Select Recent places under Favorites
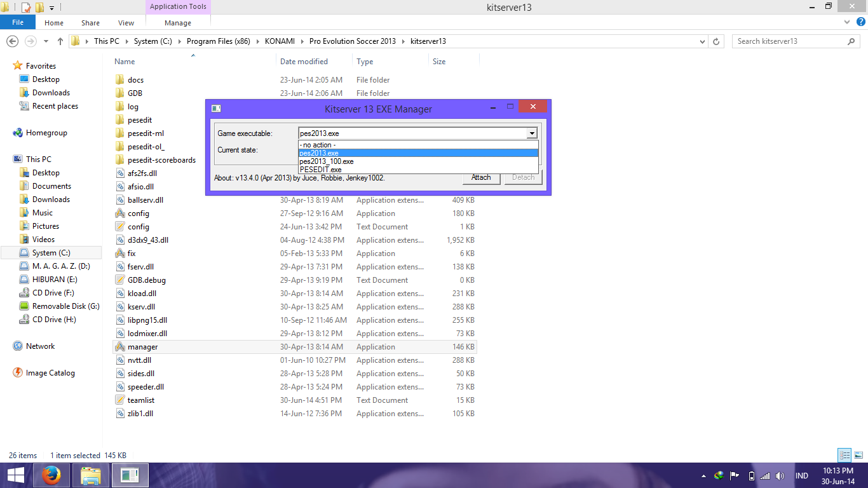868x488 pixels. pyautogui.click(x=55, y=106)
